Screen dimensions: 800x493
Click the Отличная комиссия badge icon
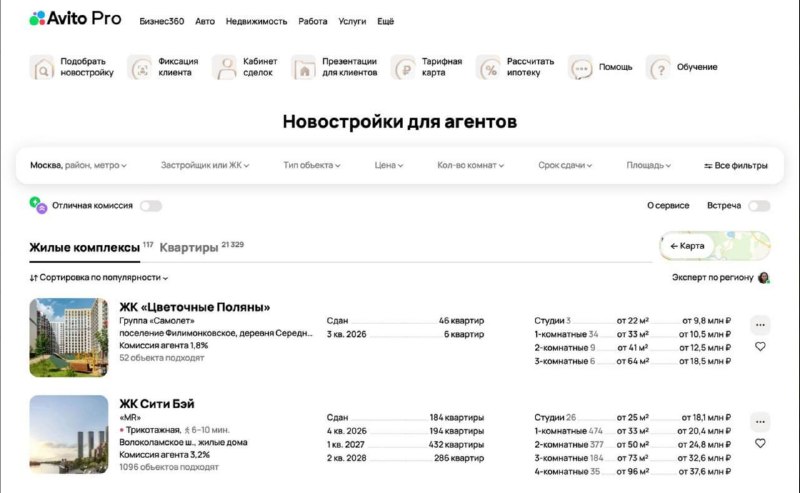(x=38, y=205)
